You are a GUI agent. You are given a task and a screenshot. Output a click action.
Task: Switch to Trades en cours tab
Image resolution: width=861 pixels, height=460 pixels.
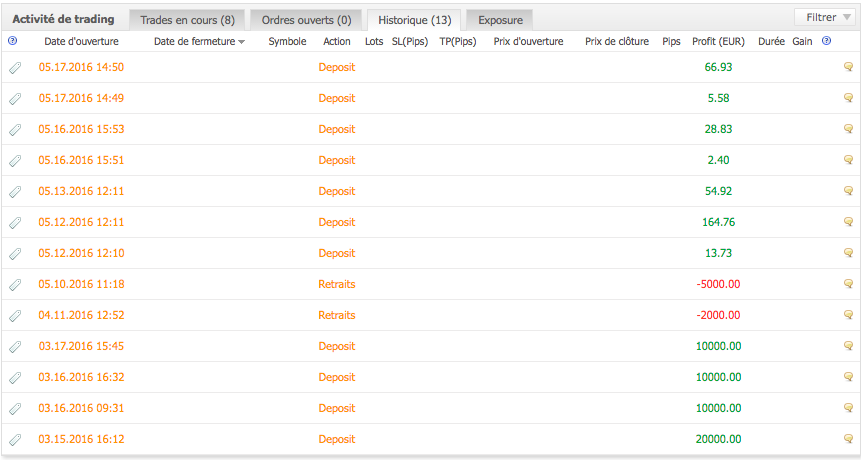tap(187, 19)
